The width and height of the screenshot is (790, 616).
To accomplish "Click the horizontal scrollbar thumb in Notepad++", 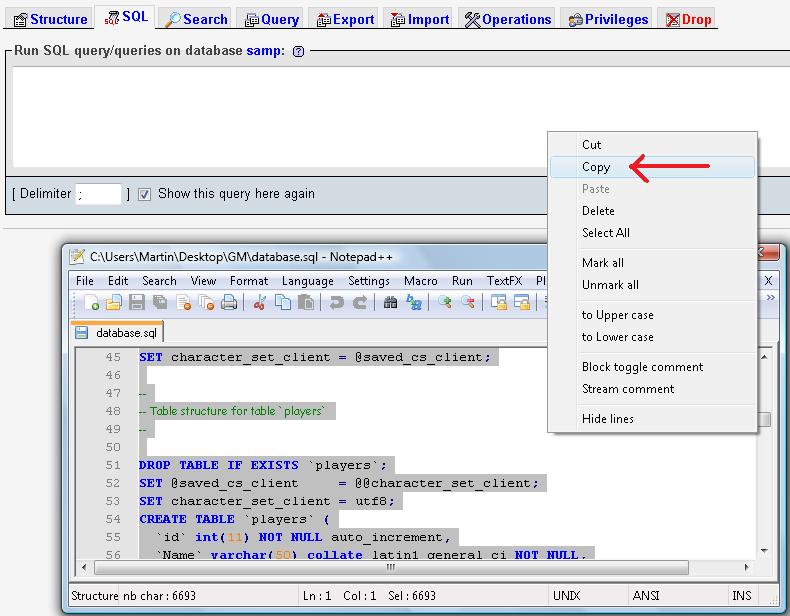I will (x=391, y=567).
